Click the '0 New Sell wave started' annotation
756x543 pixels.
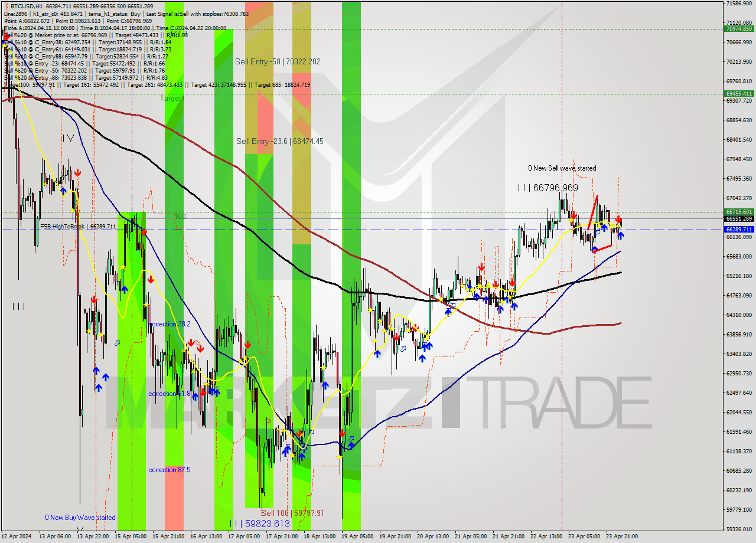pyautogui.click(x=562, y=168)
